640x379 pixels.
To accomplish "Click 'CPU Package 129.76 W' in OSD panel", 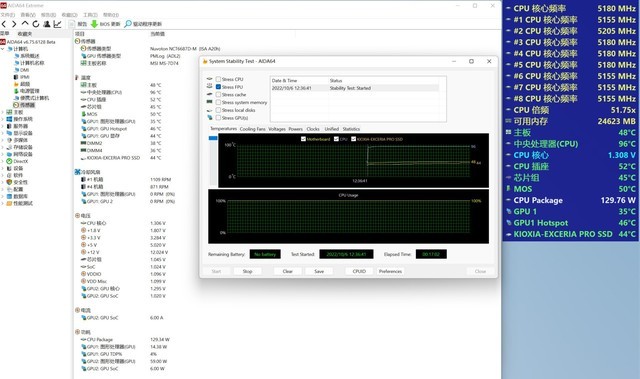I will click(x=571, y=200).
